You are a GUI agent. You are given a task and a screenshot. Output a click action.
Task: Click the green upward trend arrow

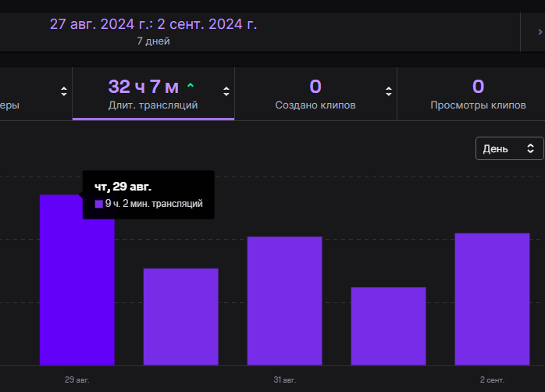[191, 85]
